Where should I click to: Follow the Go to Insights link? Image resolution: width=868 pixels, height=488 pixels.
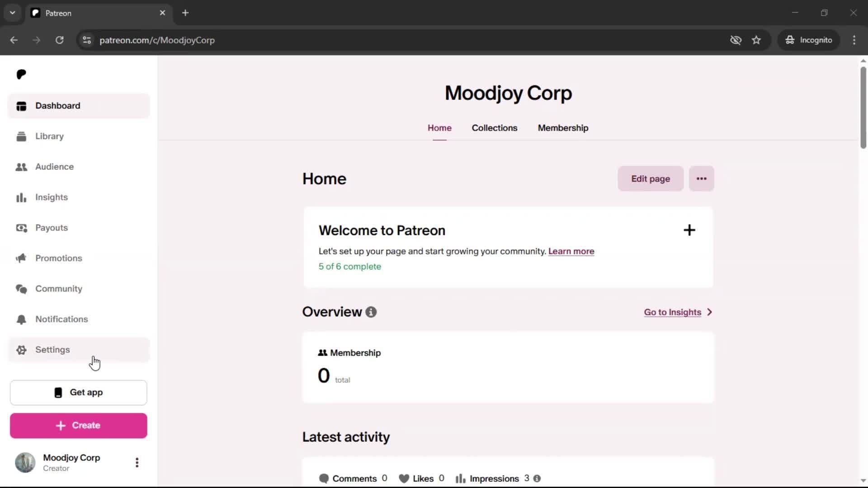(672, 312)
